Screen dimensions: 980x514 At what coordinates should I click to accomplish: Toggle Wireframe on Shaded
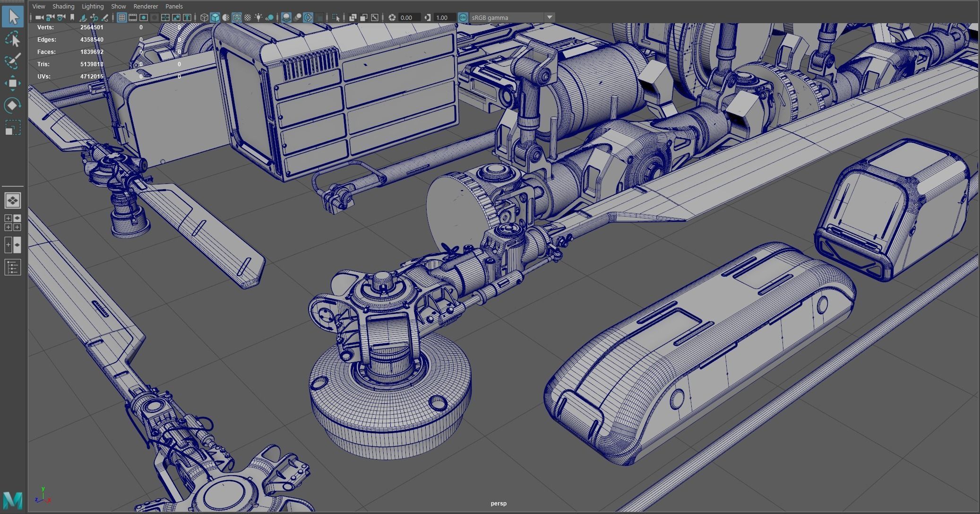point(237,17)
